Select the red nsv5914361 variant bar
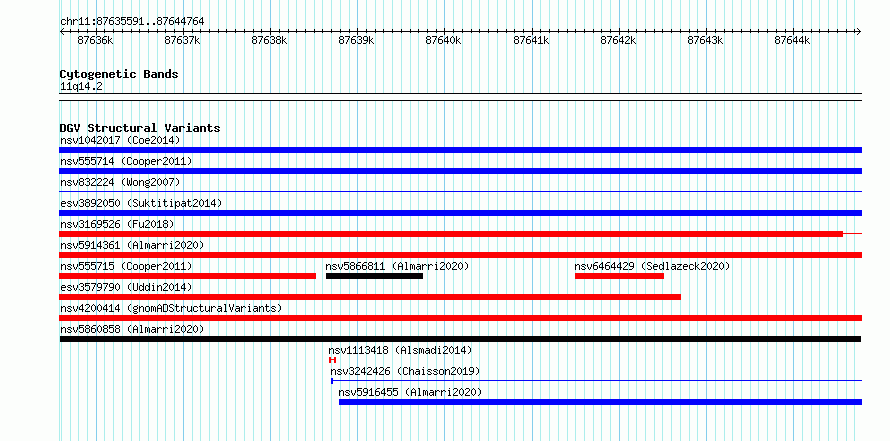Image resolution: width=890 pixels, height=441 pixels. [460, 255]
